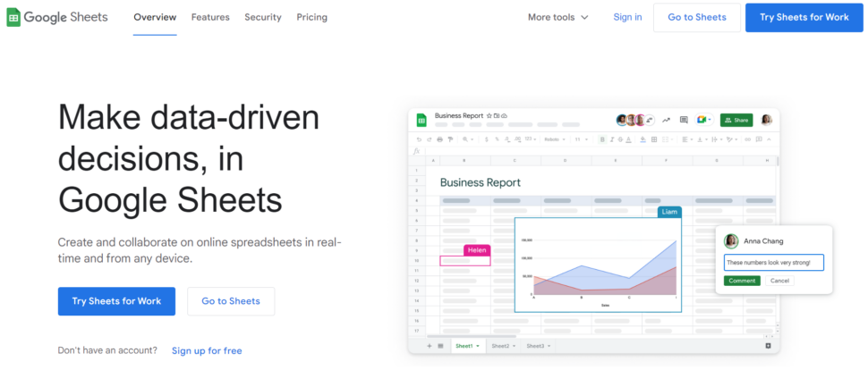Click Go to Sheets in header
The image size is (868, 370).
(x=697, y=17)
